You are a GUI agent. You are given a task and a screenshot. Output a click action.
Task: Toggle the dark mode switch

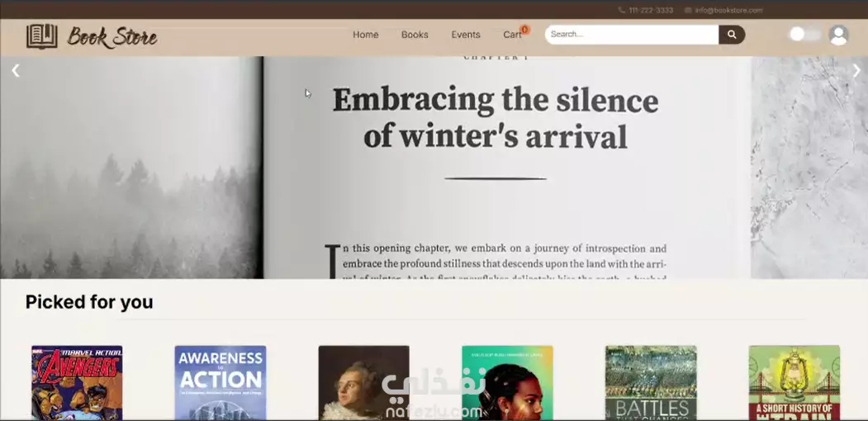(x=805, y=35)
